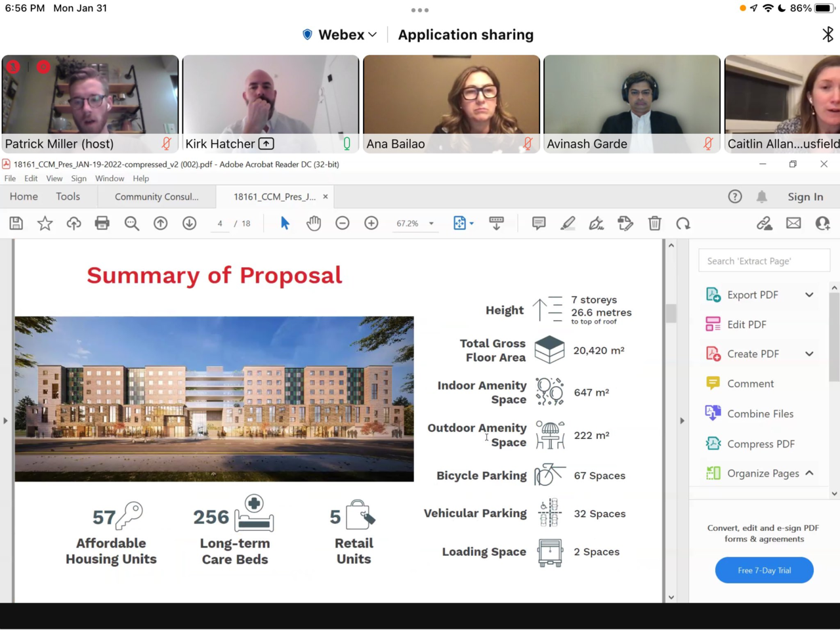Screen dimensions: 840x630
Task: Toggle Patrick Miller's muted microphone icon
Action: (167, 143)
